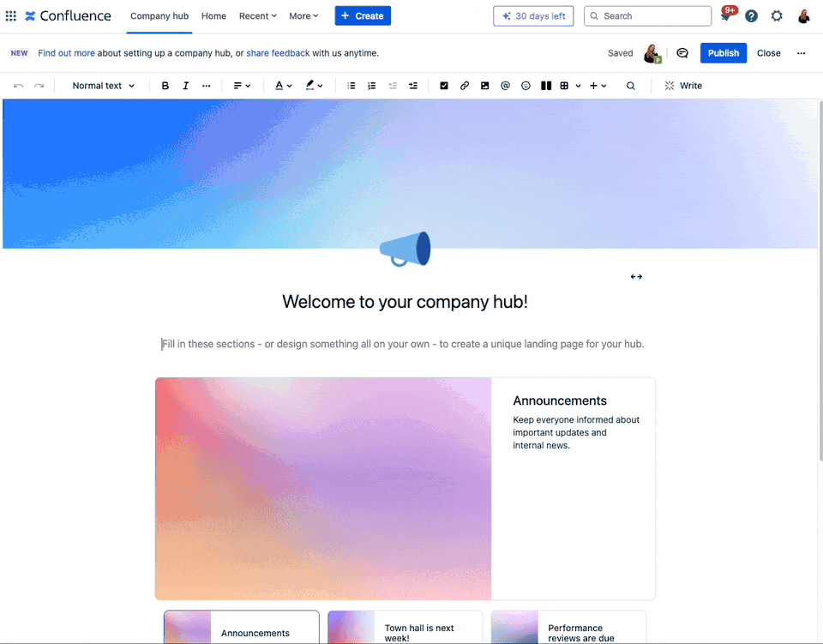Open the text highlight color picker
The width and height of the screenshot is (823, 644).
coord(312,86)
